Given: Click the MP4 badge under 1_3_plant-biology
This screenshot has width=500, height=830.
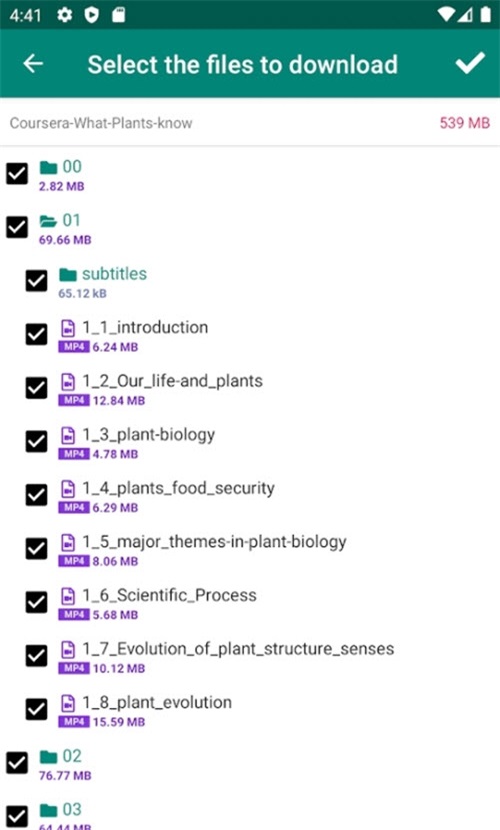Looking at the screenshot, I should (x=74, y=454).
